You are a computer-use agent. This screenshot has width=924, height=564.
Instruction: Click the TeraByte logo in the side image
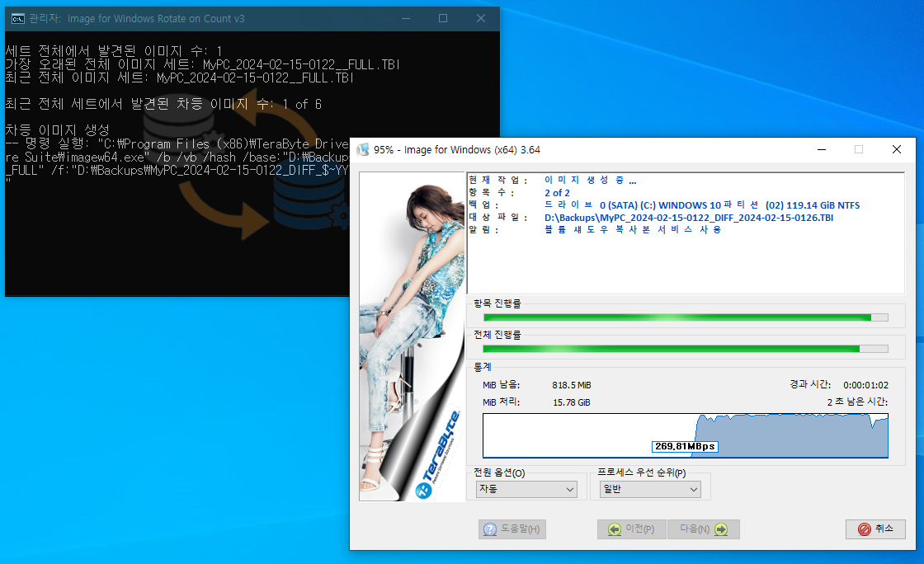click(439, 455)
